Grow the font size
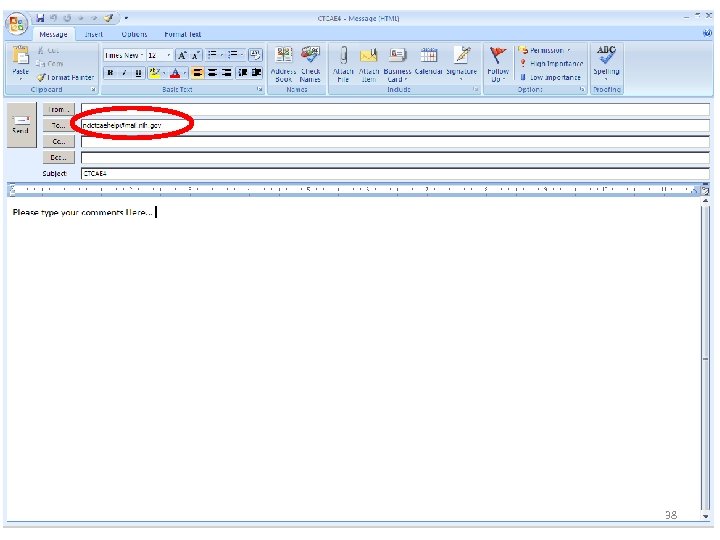 coord(182,56)
